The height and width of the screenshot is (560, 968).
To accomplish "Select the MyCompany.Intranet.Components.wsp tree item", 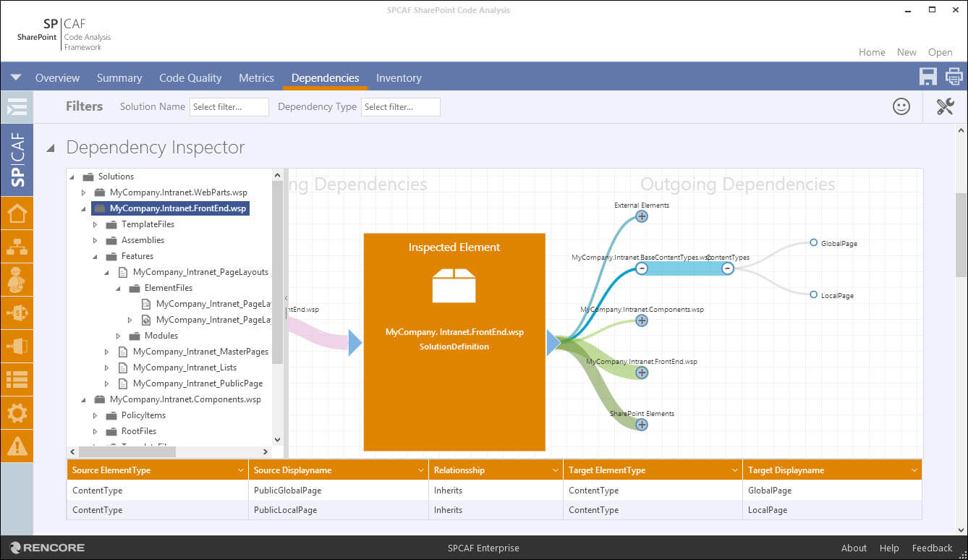I will click(x=185, y=399).
